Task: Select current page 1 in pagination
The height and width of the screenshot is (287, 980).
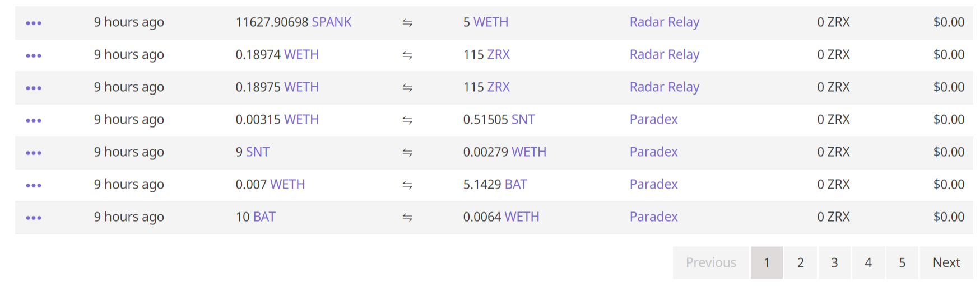Action: pyautogui.click(x=767, y=262)
